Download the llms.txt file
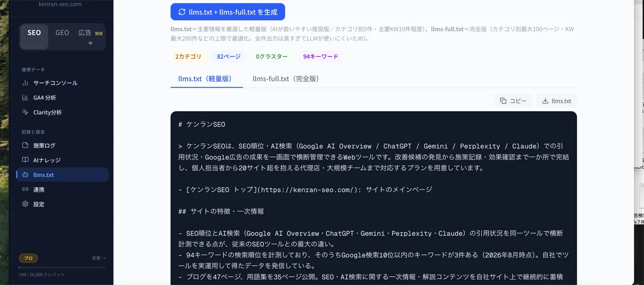Image resolution: width=644 pixels, height=285 pixels. 557,101
